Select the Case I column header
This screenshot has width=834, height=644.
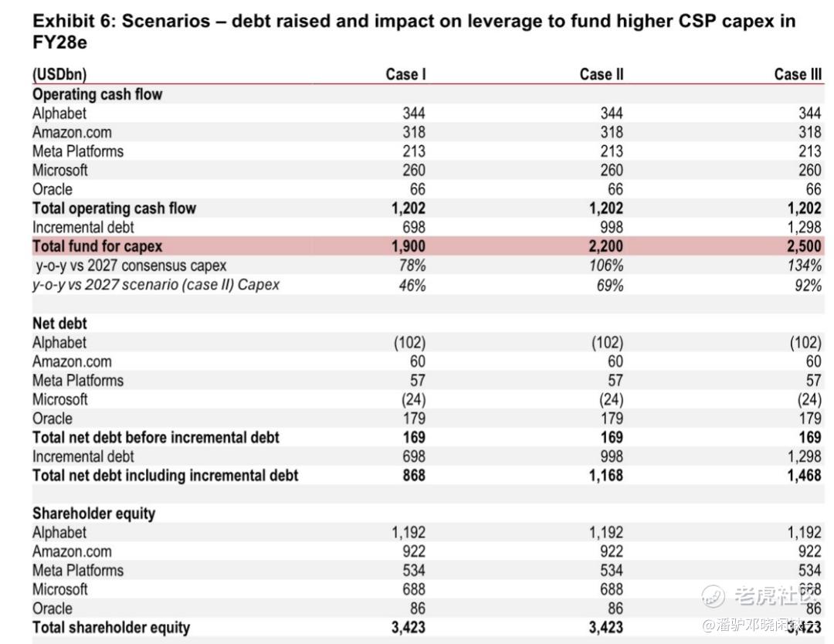[406, 74]
